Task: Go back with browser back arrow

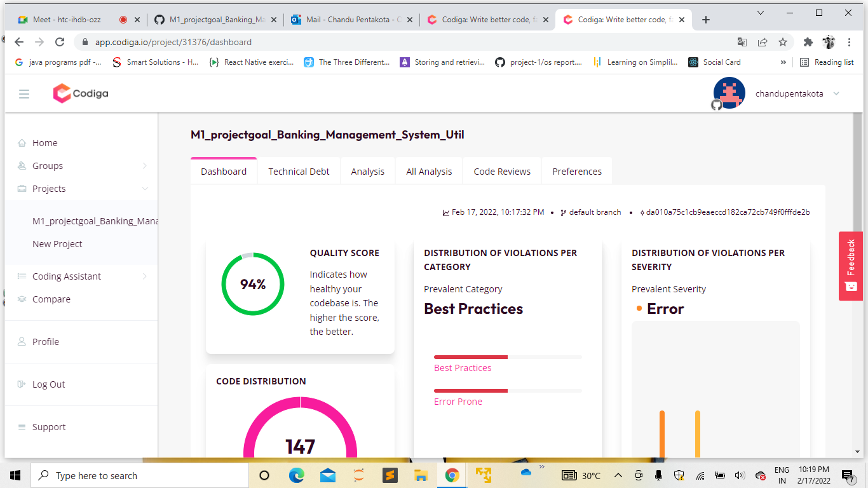Action: click(x=19, y=42)
